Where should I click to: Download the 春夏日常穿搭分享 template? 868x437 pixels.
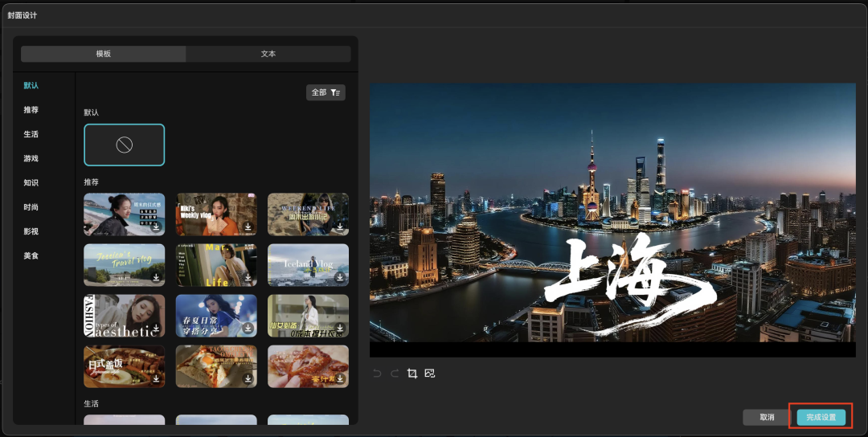click(248, 329)
